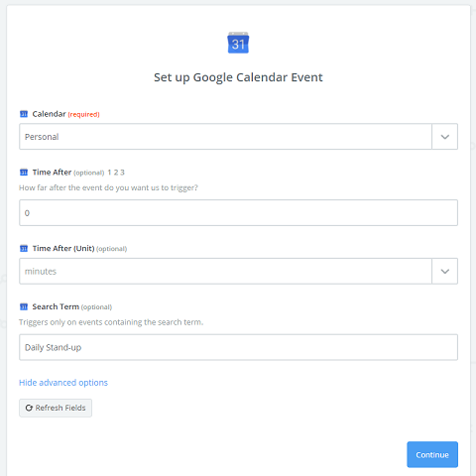Click the blue Continue button

point(432,454)
